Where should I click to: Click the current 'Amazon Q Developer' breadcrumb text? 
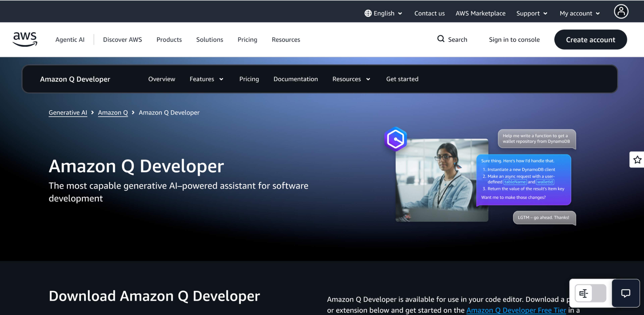[x=169, y=113]
